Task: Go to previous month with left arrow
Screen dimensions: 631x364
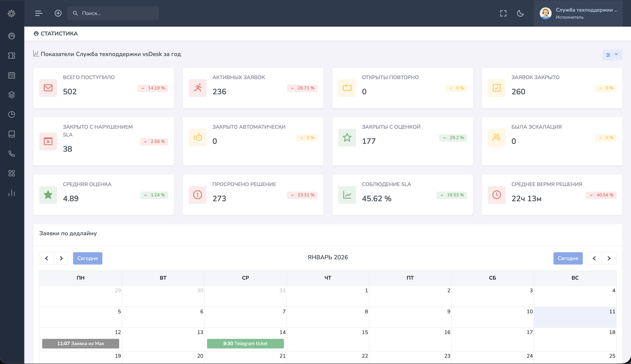Action: (x=46, y=258)
